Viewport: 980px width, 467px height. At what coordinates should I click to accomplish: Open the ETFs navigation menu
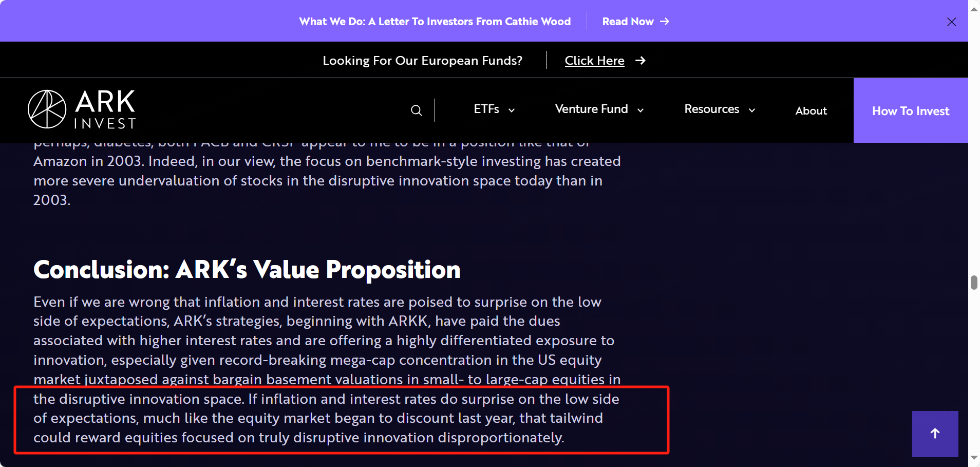pos(486,109)
